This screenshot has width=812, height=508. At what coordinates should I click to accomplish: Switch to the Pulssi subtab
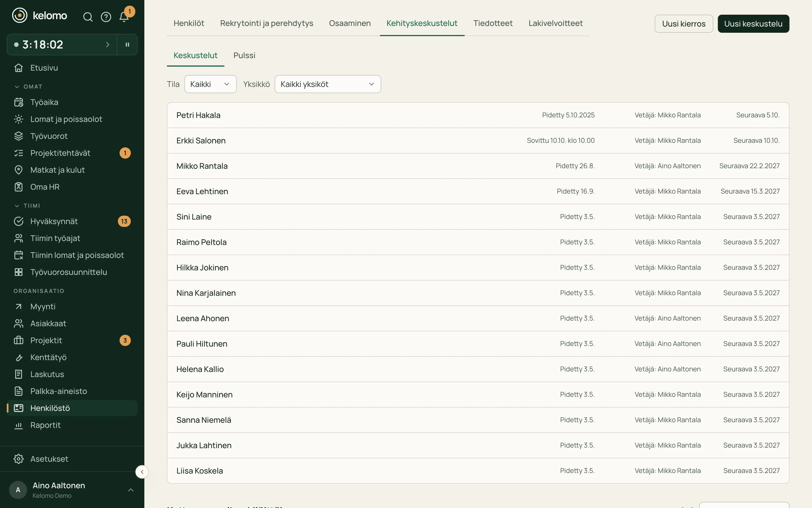244,55
